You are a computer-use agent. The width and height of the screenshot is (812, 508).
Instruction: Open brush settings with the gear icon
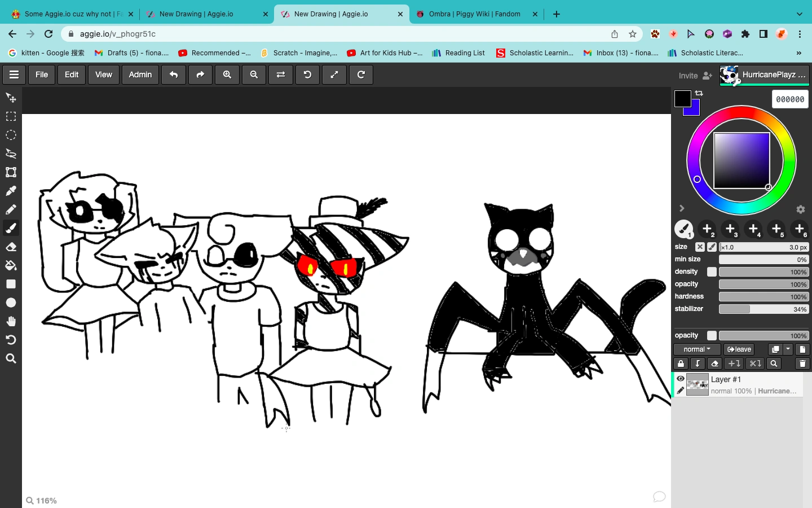point(800,209)
